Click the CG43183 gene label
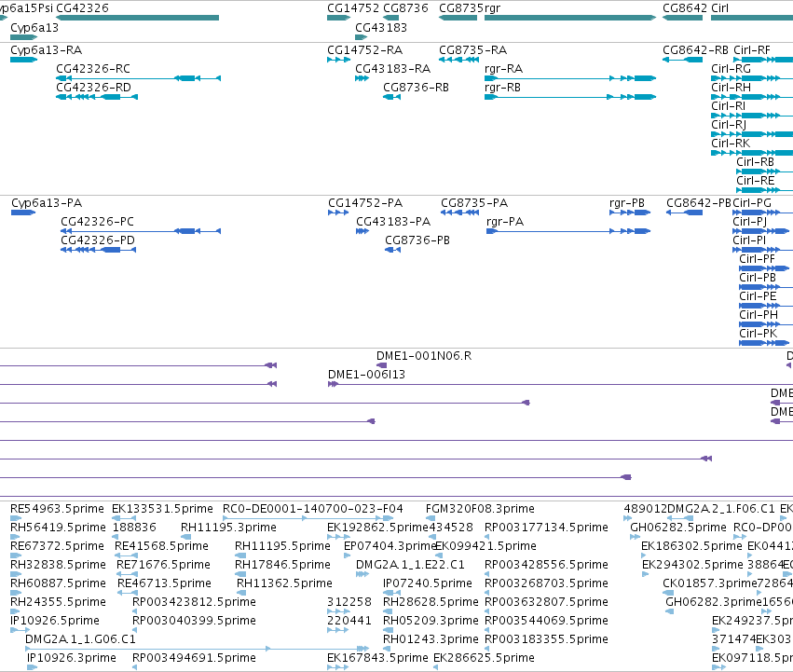This screenshot has height=672, width=793. [381, 28]
